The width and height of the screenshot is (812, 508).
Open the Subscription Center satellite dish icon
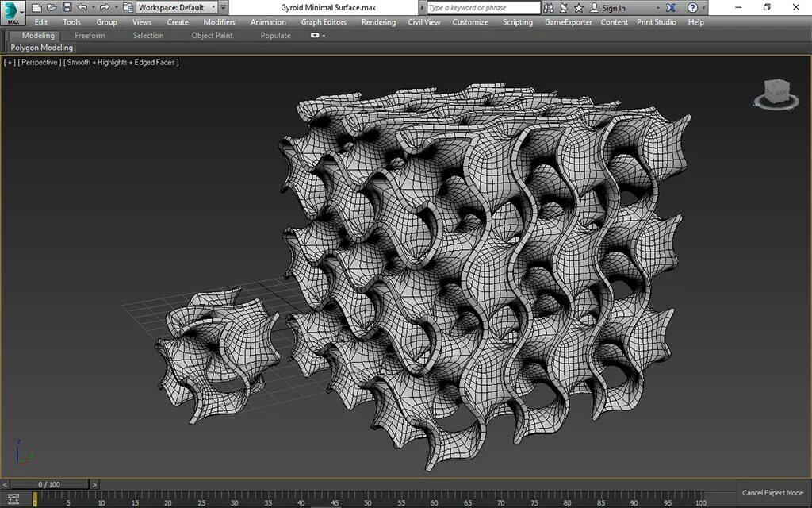564,8
